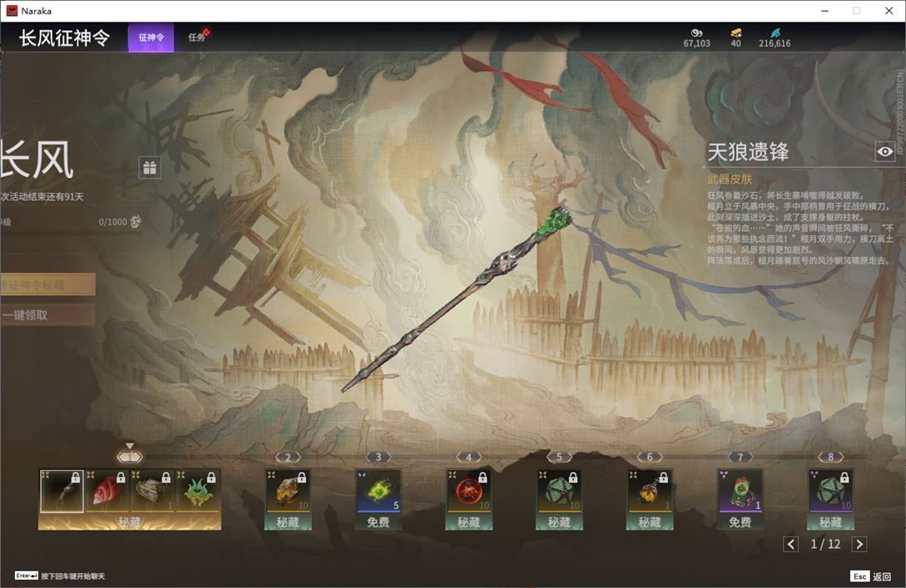This screenshot has height=588, width=906.
Task: Click the 一键领取 claim-all button
Action: [x=47, y=315]
